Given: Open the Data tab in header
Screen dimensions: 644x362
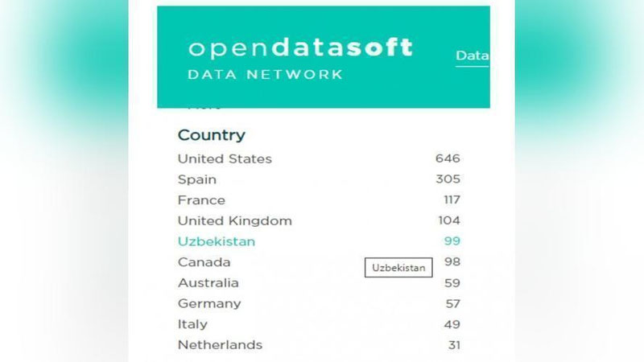Looking at the screenshot, I should click(472, 56).
